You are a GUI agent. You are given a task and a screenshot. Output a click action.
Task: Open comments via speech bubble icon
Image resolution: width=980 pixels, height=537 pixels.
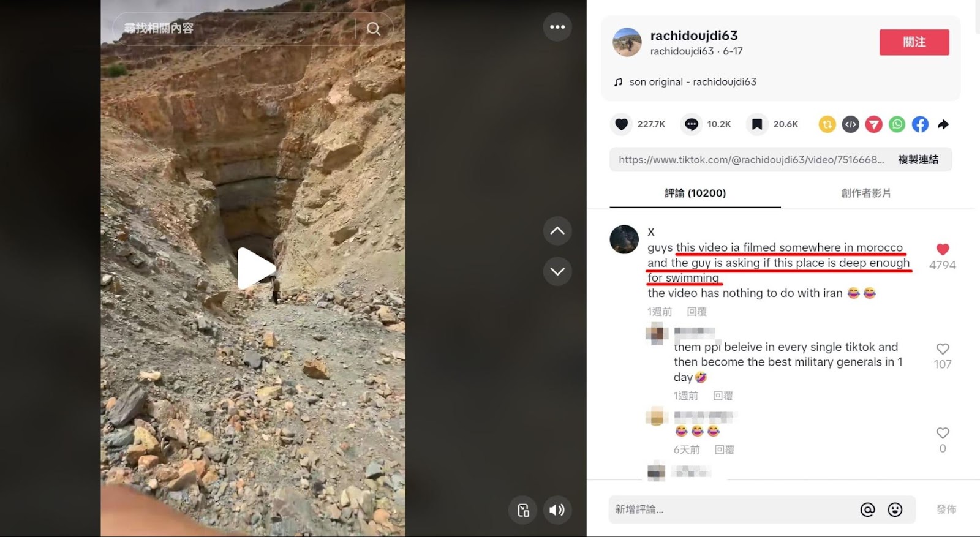click(x=692, y=124)
